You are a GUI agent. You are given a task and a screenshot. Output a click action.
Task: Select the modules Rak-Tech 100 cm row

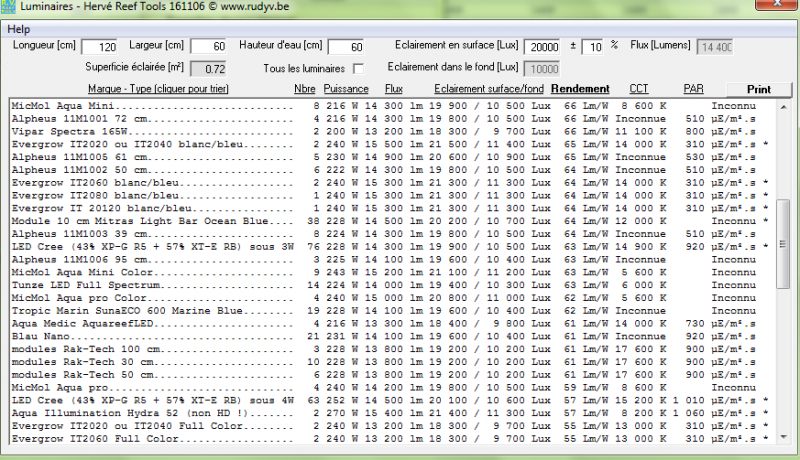click(391, 349)
